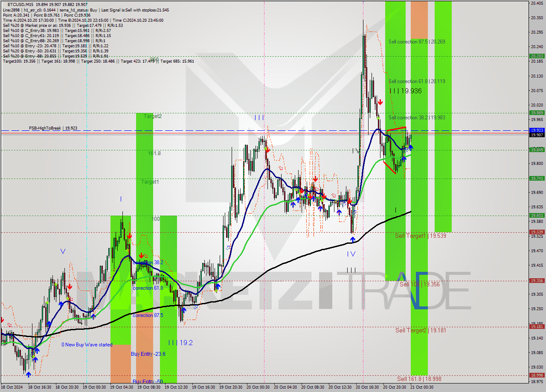Click the 19 Oct 04:30 time axis label
The width and height of the screenshot is (546, 392).
point(122,387)
